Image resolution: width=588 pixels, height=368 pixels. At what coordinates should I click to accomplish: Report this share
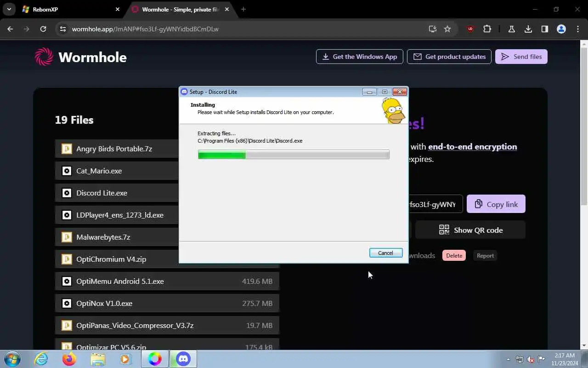coord(485,255)
